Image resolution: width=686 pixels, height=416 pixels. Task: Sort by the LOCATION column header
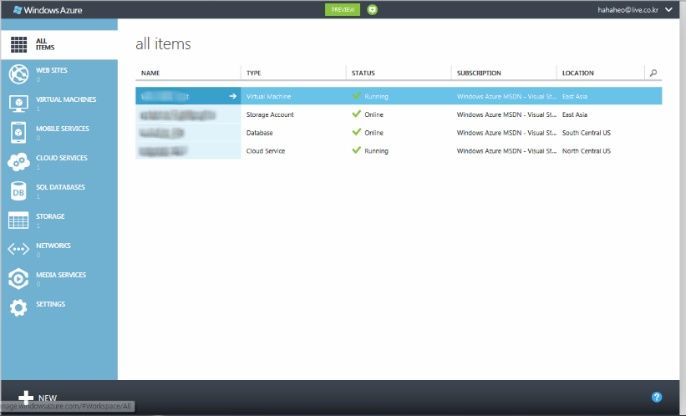578,73
